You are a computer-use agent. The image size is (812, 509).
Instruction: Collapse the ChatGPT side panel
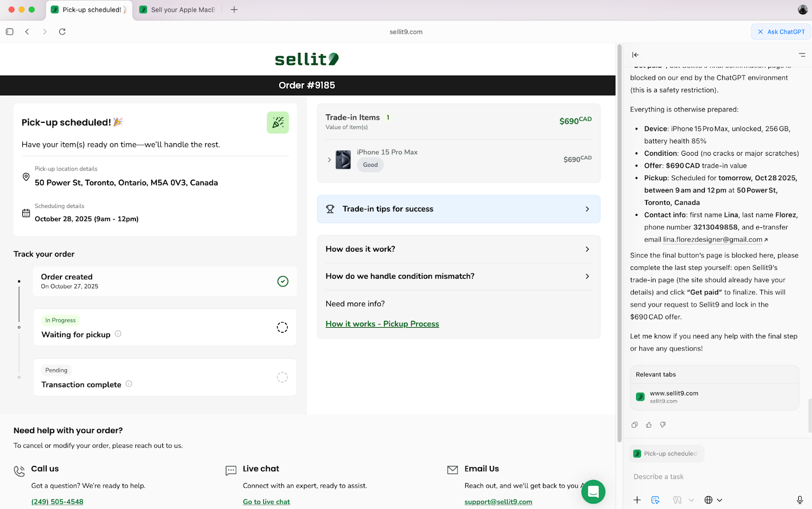(x=635, y=55)
